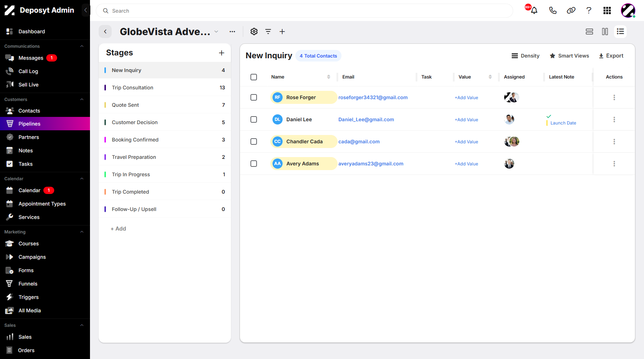Open actions menu for Avery Adams
Screen dimensions: 644x359
coord(614,164)
